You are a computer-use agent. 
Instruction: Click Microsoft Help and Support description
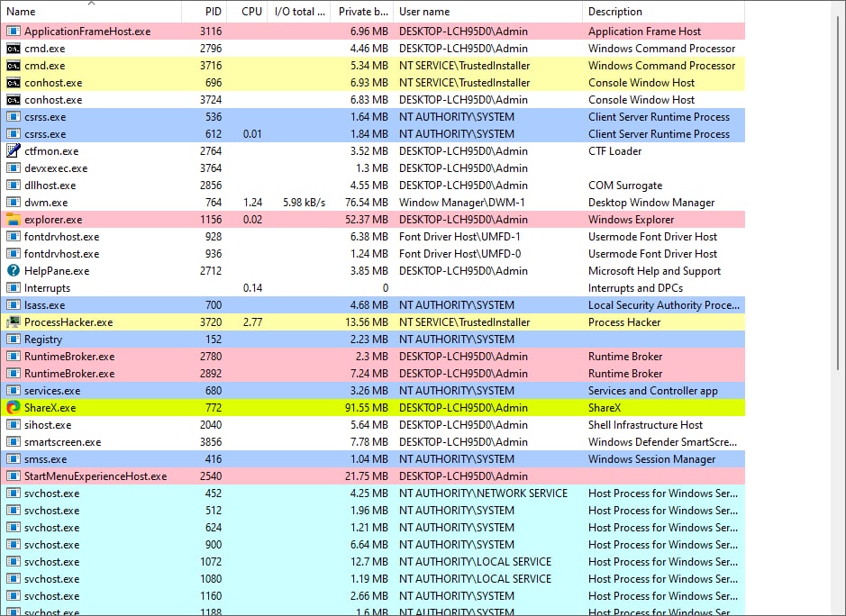654,271
